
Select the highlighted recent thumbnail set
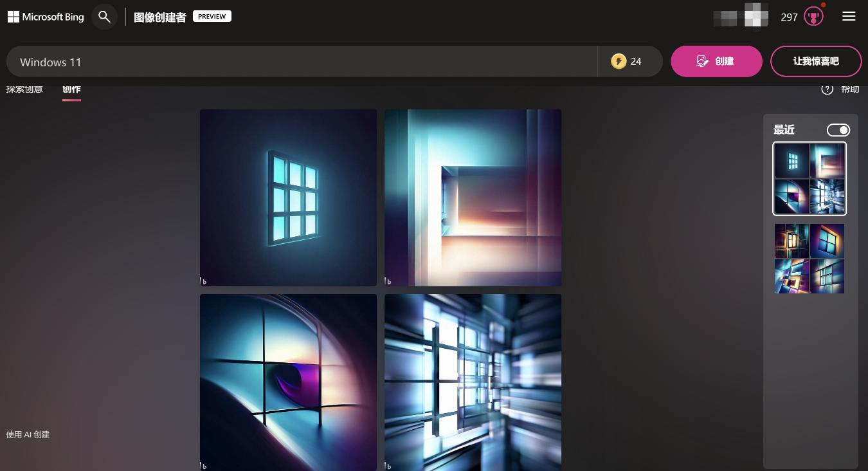click(809, 178)
